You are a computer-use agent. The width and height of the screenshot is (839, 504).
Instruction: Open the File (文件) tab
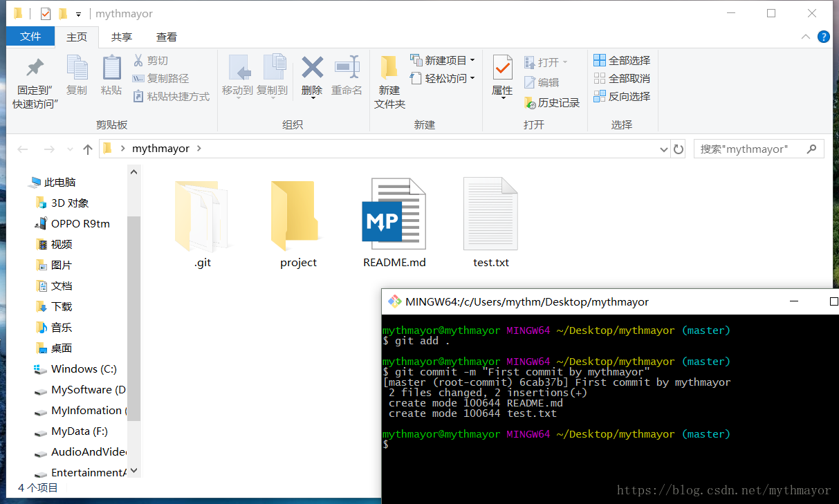click(x=30, y=37)
